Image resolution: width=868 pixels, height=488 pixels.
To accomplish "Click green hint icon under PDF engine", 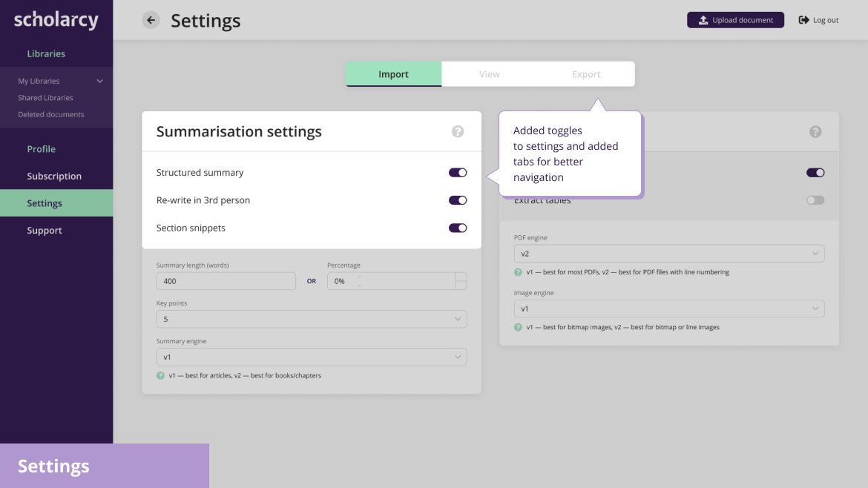I will pyautogui.click(x=518, y=272).
